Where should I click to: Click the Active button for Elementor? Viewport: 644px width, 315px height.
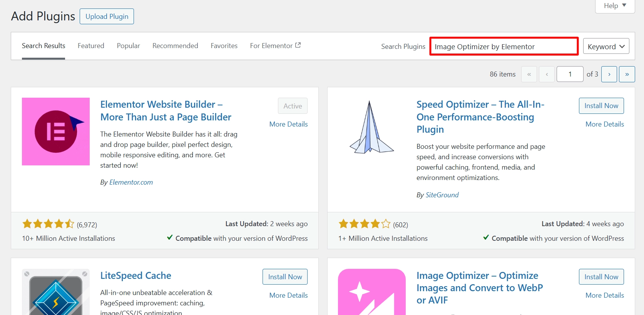coord(293,106)
